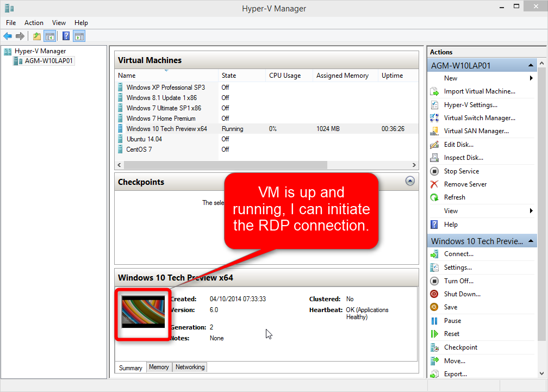Screen dimensions: 548x392
Task: Sort by the State column header
Action: click(242, 76)
